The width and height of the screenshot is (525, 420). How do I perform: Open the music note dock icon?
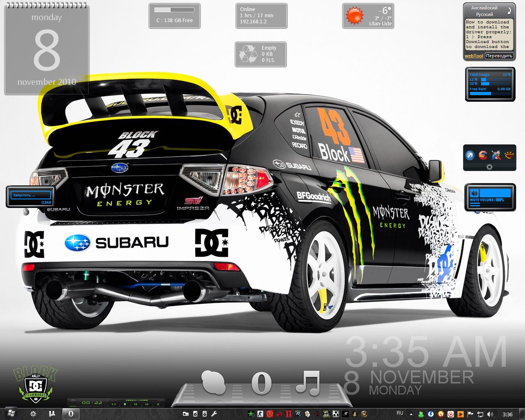click(x=308, y=383)
